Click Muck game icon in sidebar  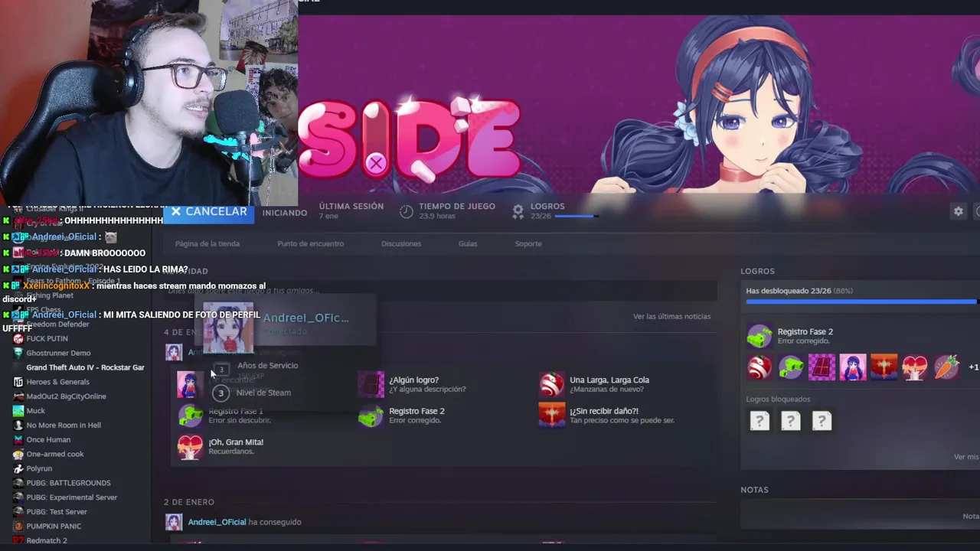pos(18,411)
